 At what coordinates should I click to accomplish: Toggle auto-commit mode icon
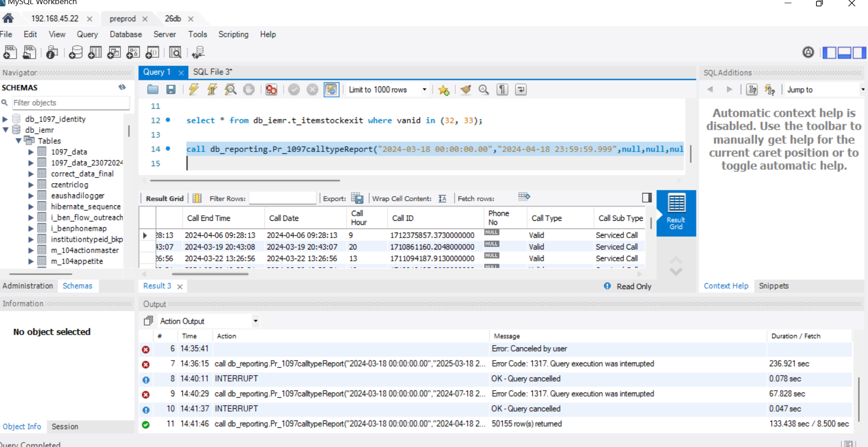coord(331,90)
